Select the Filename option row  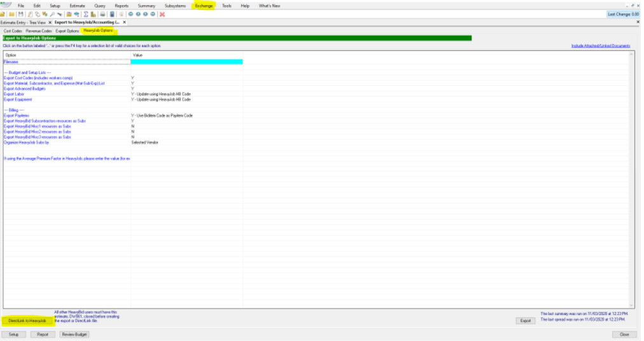tap(67, 62)
